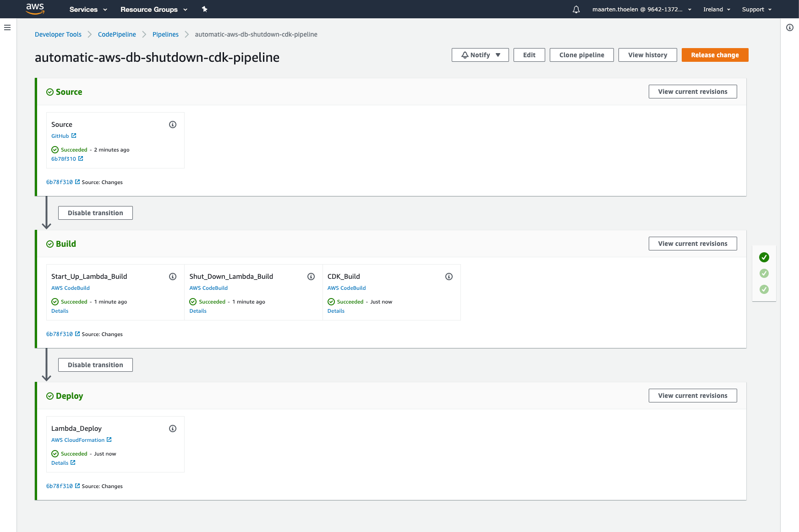799x532 pixels.
Task: Show info for Lambda_Deploy action
Action: [173, 429]
